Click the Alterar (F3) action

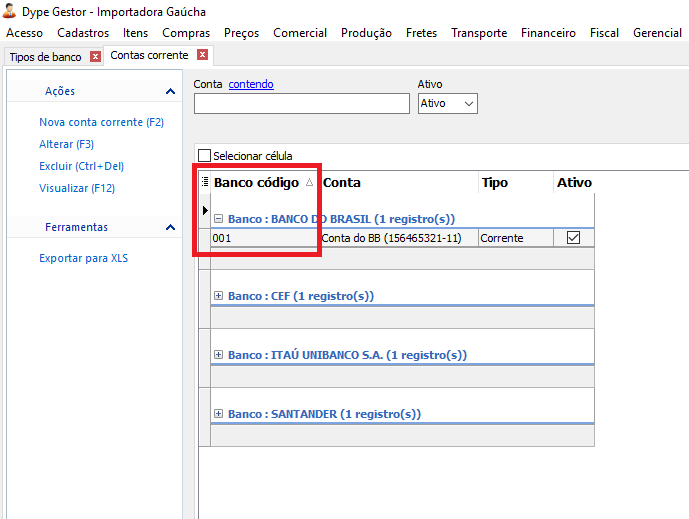(66, 144)
